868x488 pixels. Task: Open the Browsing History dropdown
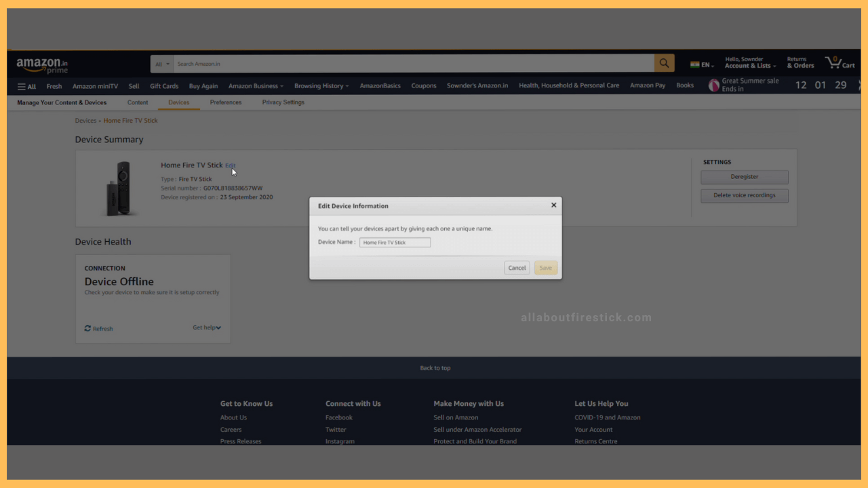click(x=321, y=86)
